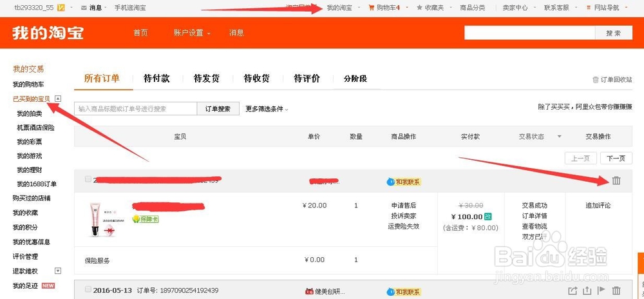Click the 订单搜索 button

pyautogui.click(x=218, y=109)
